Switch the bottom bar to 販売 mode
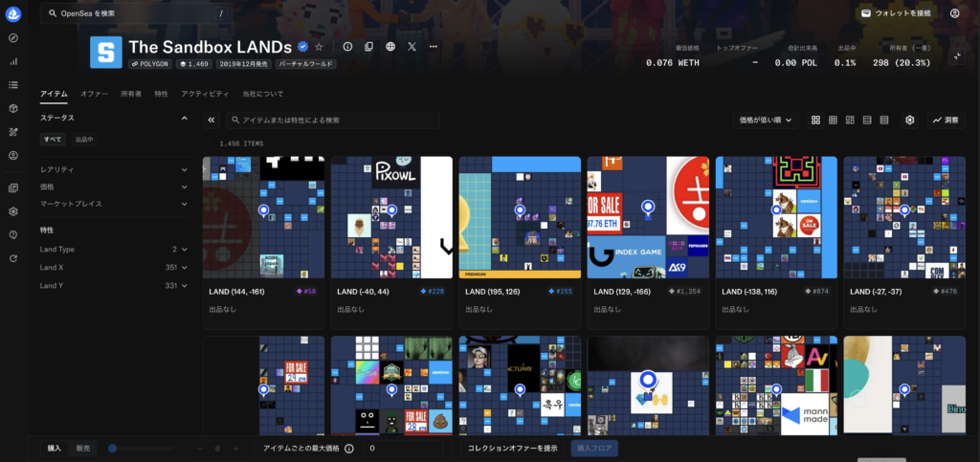This screenshot has height=462, width=980. 83,449
